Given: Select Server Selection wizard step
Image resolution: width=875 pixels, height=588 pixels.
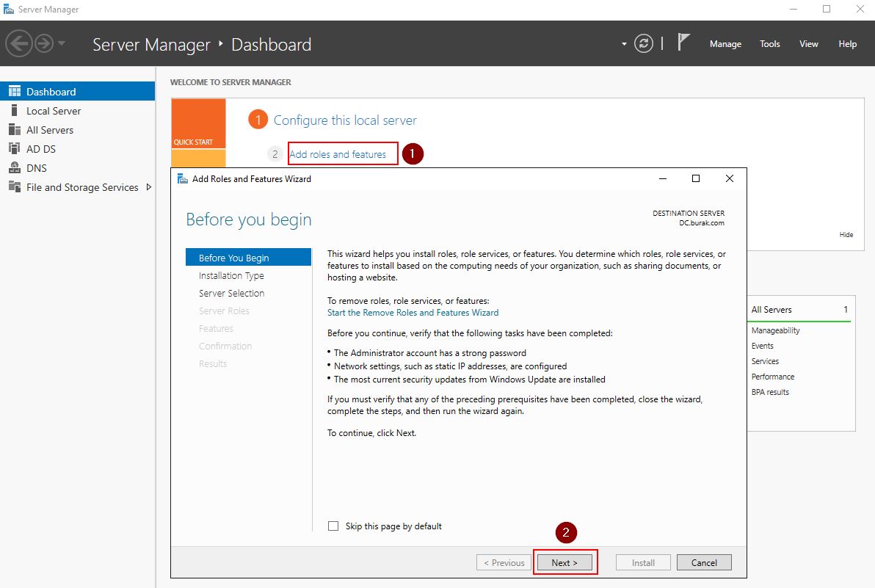Looking at the screenshot, I should pyautogui.click(x=231, y=293).
